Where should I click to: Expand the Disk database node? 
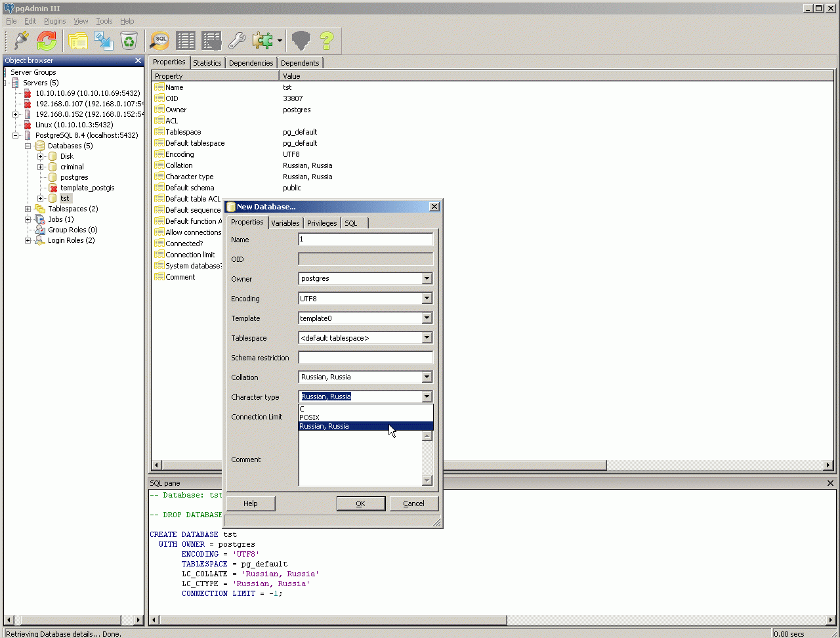pos(41,156)
